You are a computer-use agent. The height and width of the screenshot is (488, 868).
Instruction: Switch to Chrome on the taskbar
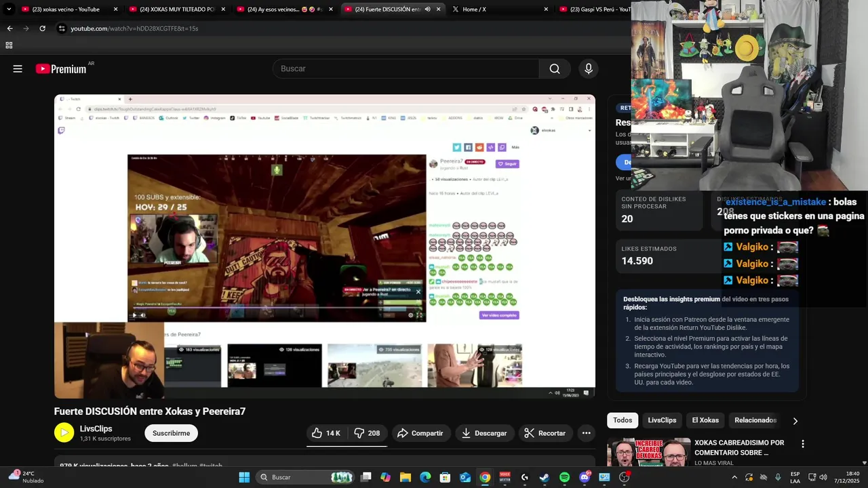click(x=485, y=477)
